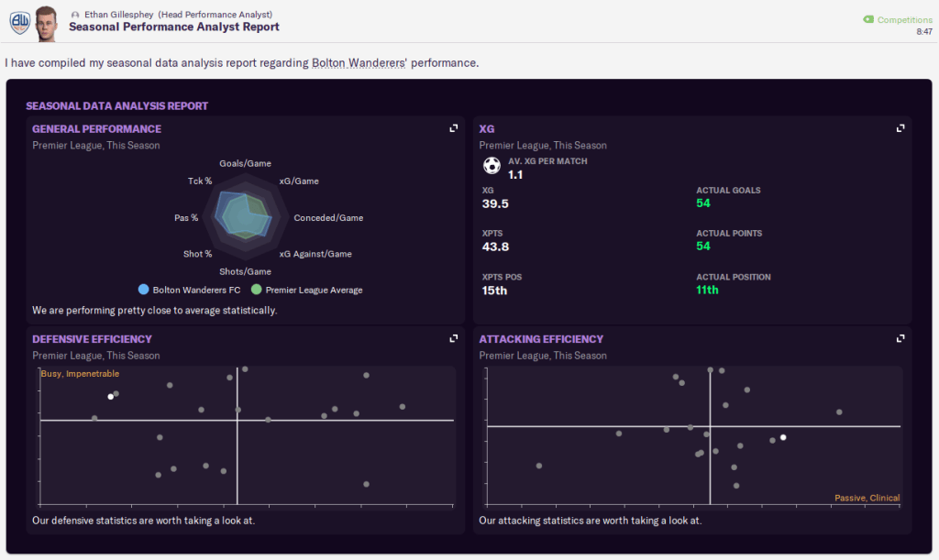Viewport: 939px width, 560px height.
Task: Click the blue Bolton Wanderers FC legend dot
Action: [144, 290]
